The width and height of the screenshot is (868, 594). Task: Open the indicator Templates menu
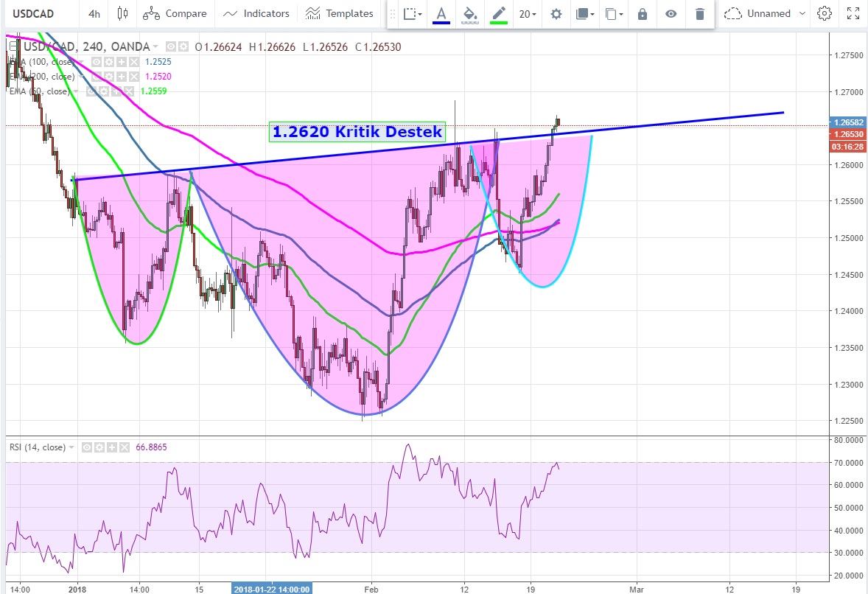click(x=340, y=13)
